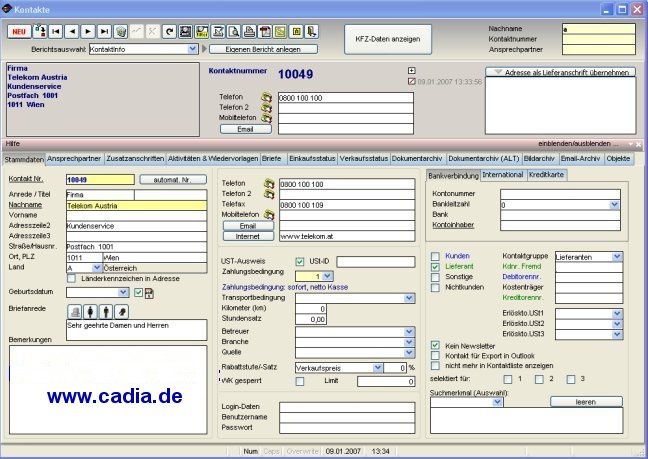Enable the Kunden checkbox

tap(435, 256)
